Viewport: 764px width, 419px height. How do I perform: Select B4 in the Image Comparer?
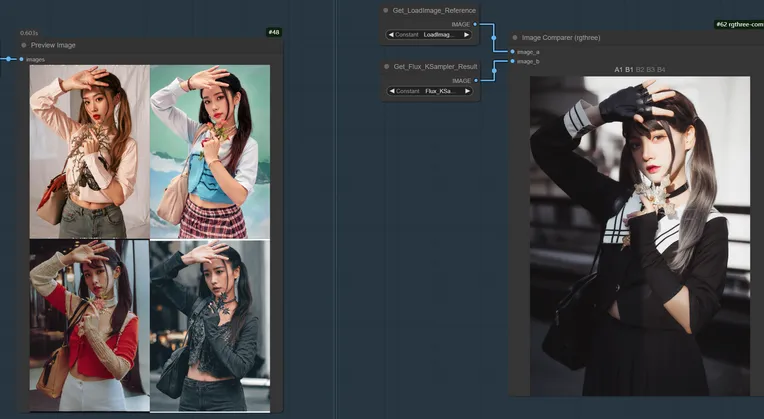(661, 70)
